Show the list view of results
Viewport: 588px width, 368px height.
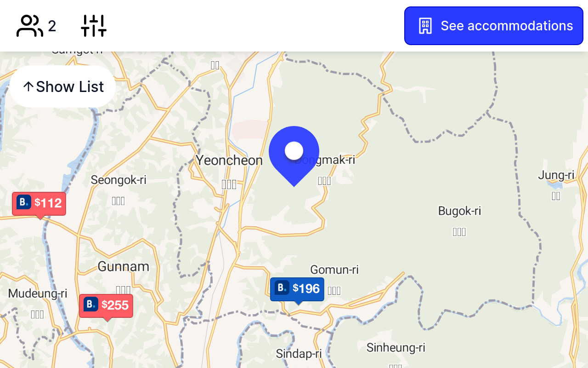point(62,86)
